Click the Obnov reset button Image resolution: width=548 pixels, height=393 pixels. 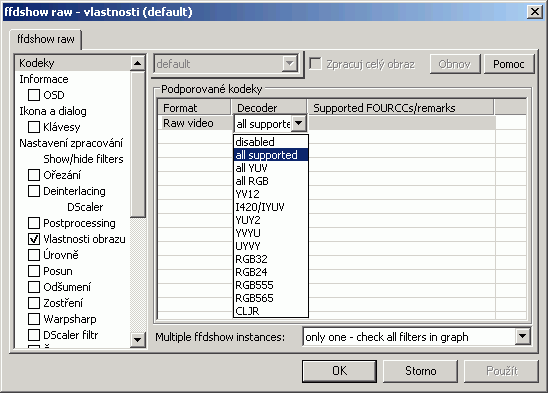455,64
